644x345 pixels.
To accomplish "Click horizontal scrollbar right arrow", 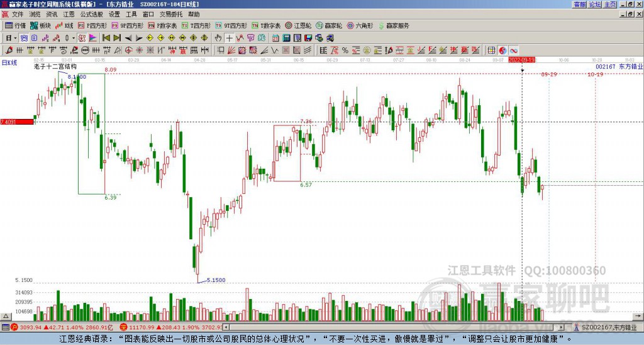I will pos(561,327).
